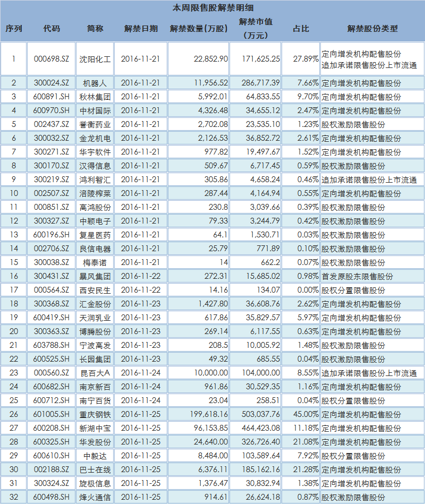Click stock name 博腾股份
The height and width of the screenshot is (504, 425).
click(95, 332)
